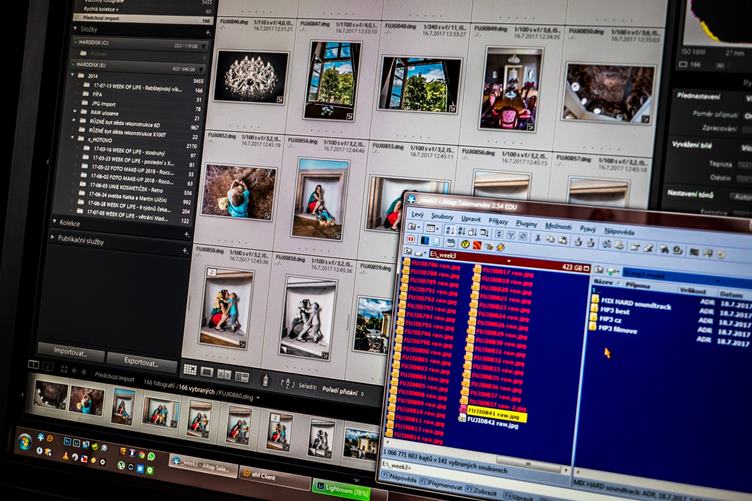Click the blue panels icon in Salamander second toolbar
Screen dimensions: 752x501
click(x=425, y=240)
